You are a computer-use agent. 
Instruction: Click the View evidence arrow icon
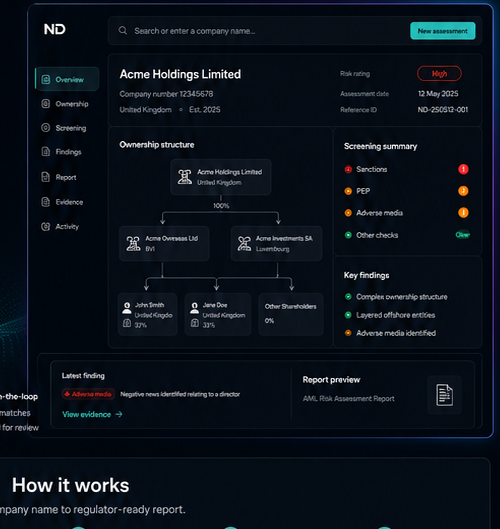119,414
